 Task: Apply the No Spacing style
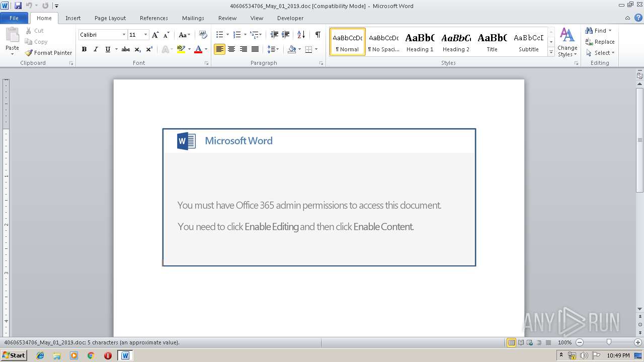[383, 42]
